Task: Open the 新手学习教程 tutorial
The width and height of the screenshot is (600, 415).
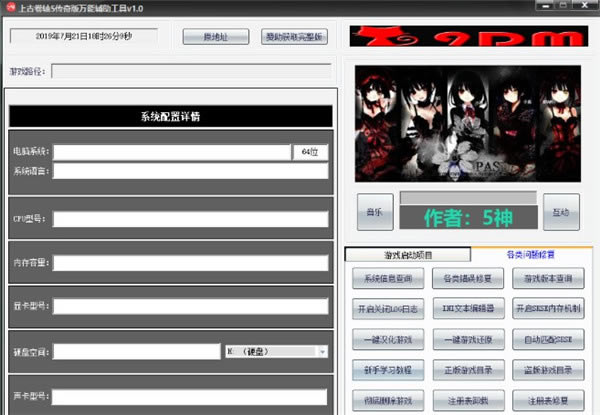Action: (x=388, y=370)
